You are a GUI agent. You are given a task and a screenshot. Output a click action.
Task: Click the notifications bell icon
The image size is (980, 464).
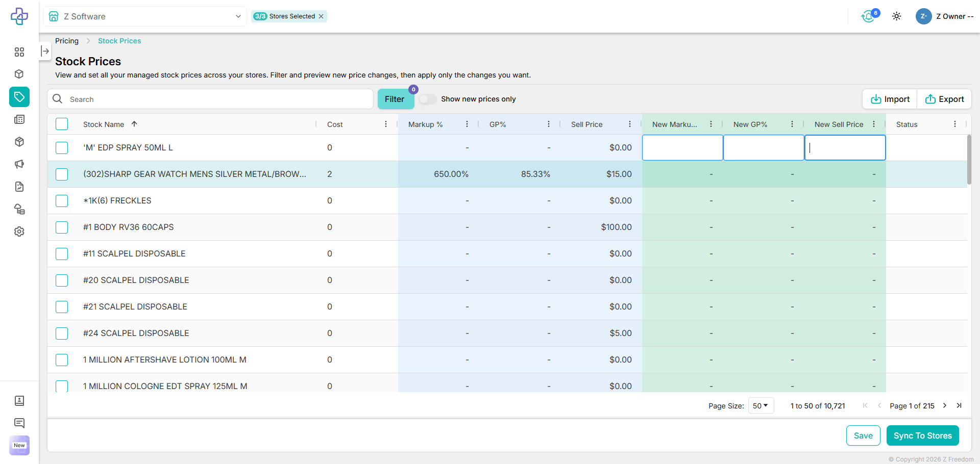(x=868, y=16)
